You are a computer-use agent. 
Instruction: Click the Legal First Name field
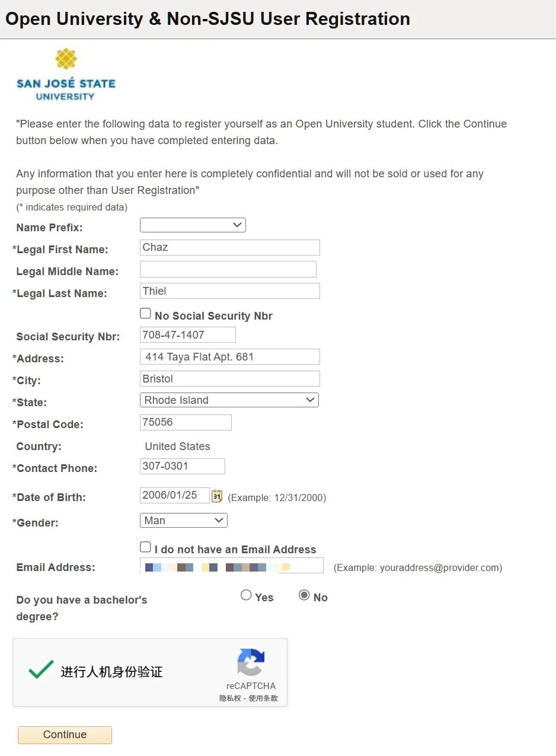[229, 247]
